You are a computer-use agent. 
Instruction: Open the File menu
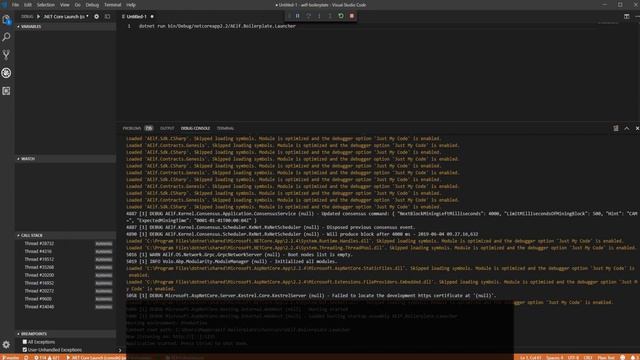(x=16, y=5)
